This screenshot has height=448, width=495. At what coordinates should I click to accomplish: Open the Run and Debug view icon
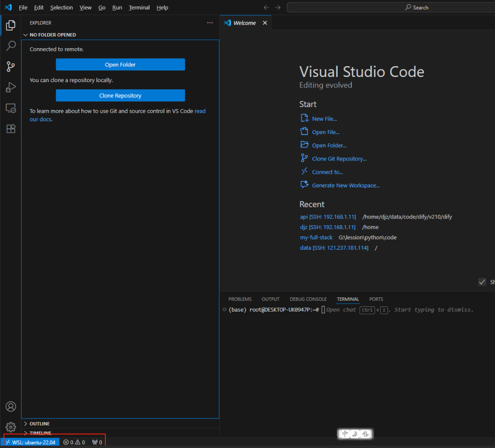[11, 87]
